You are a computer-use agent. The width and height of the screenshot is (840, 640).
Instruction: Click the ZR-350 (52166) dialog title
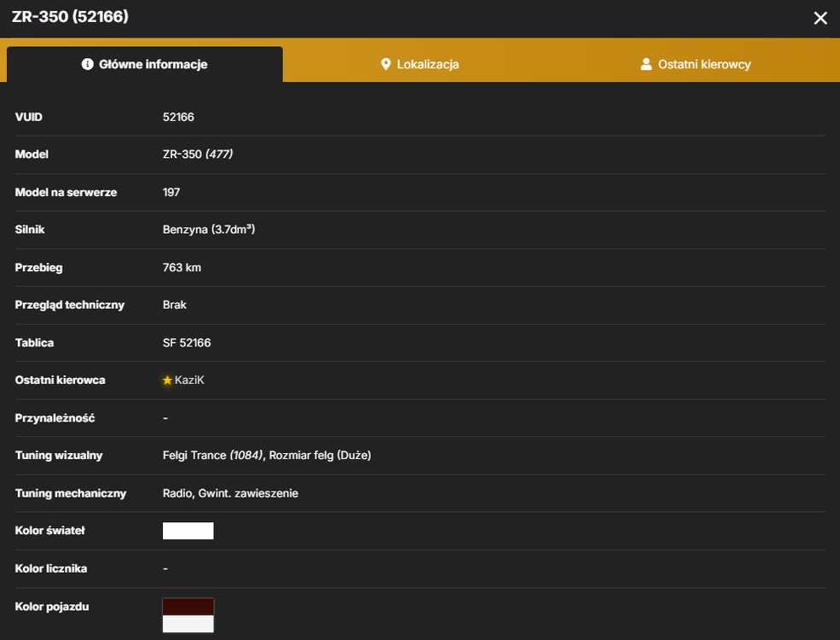pyautogui.click(x=70, y=16)
